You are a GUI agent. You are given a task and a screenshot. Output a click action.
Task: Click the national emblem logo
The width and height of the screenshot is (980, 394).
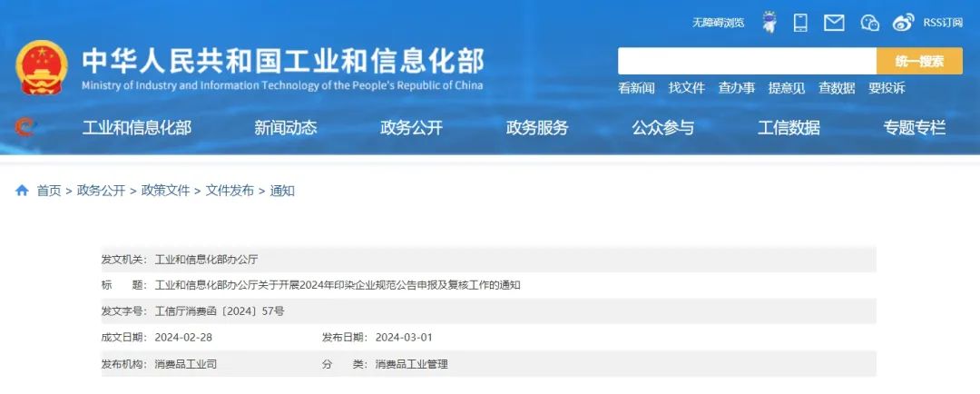(41, 67)
